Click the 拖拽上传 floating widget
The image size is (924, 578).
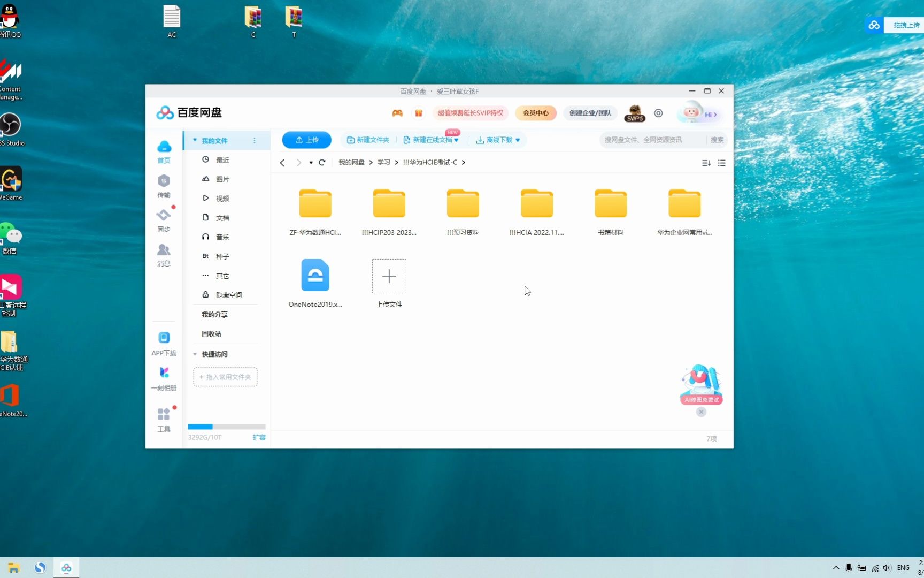tap(894, 25)
